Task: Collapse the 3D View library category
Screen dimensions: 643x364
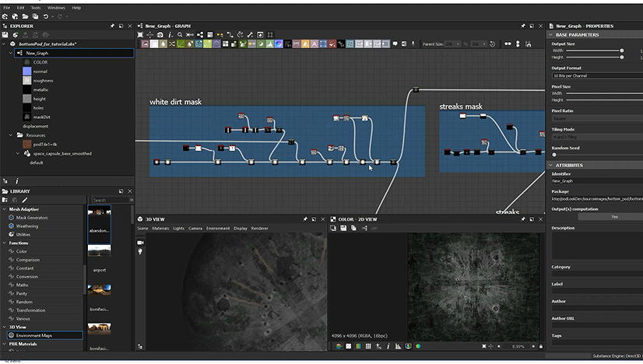Action: click(5, 327)
